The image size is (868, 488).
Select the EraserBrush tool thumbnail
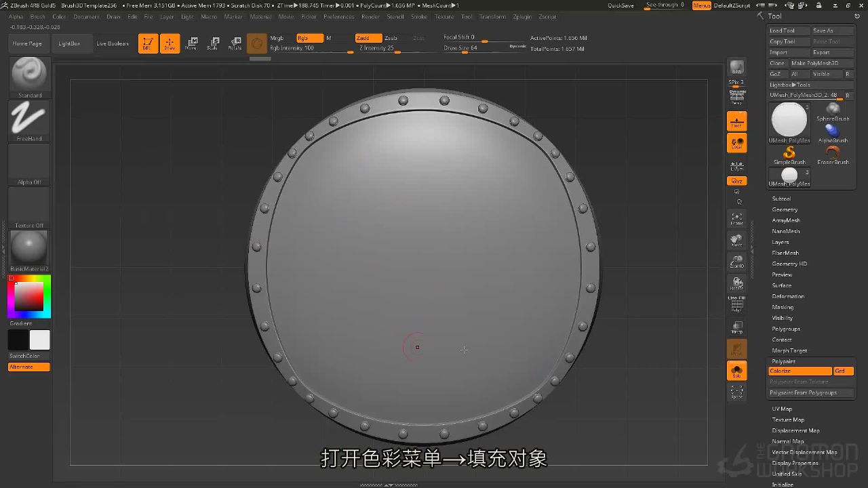(x=833, y=155)
